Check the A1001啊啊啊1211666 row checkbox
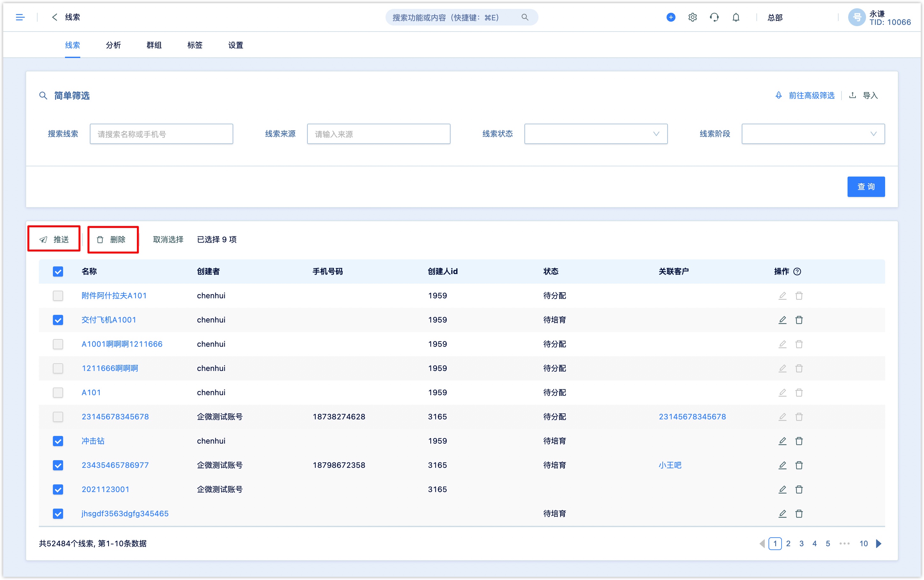924x580 pixels. click(x=58, y=344)
